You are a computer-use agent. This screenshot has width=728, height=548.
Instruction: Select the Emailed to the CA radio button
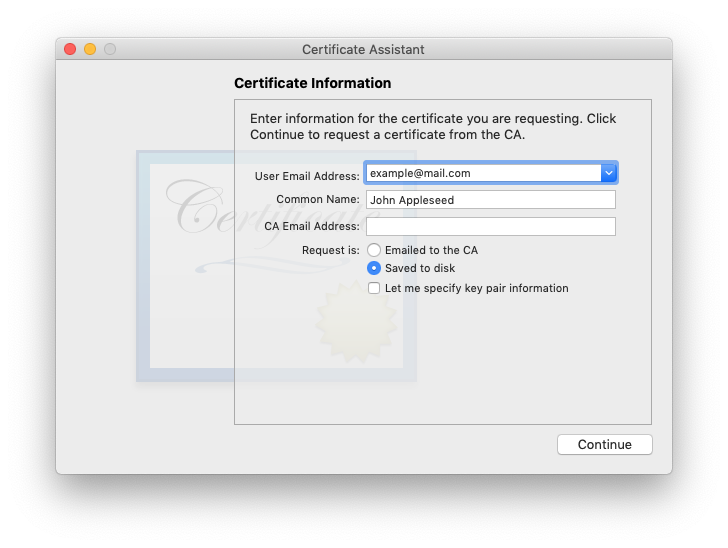click(374, 250)
